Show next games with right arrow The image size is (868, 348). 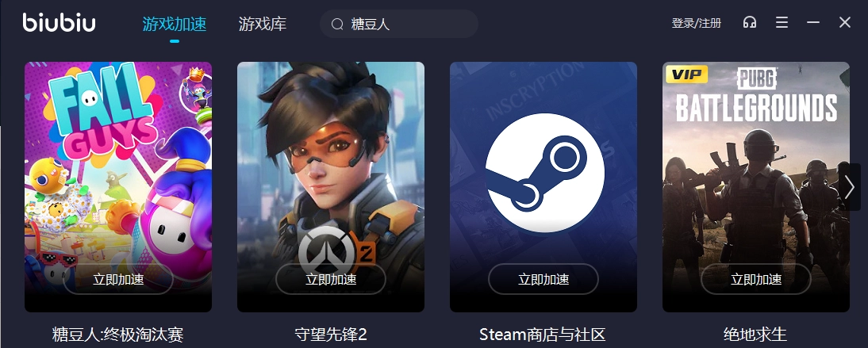(x=850, y=187)
